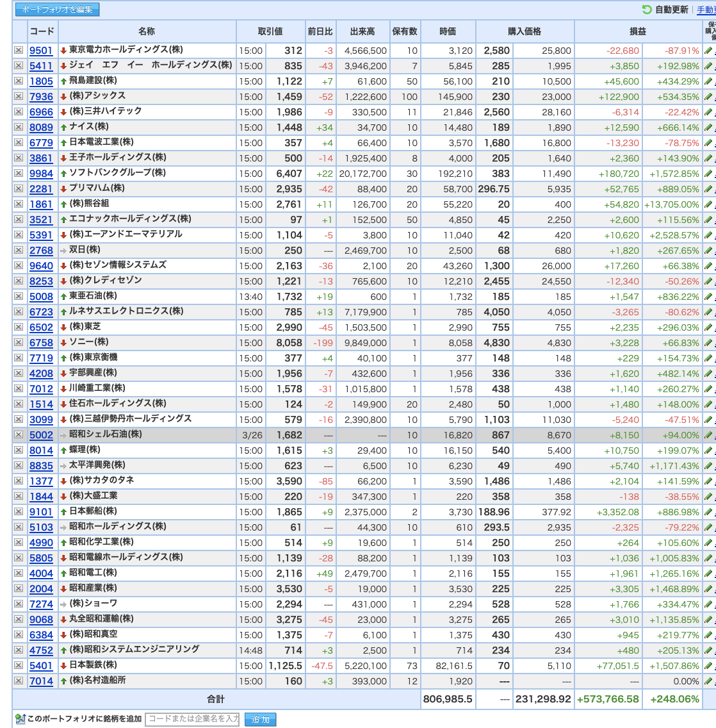Click stock name (株)サカタのタネ
The image size is (716, 728).
pyautogui.click(x=102, y=480)
